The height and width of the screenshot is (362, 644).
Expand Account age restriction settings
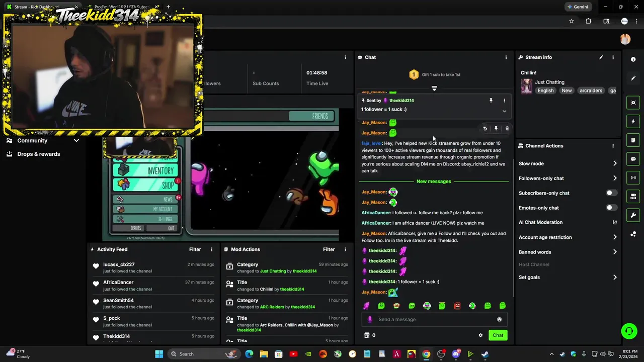click(614, 237)
